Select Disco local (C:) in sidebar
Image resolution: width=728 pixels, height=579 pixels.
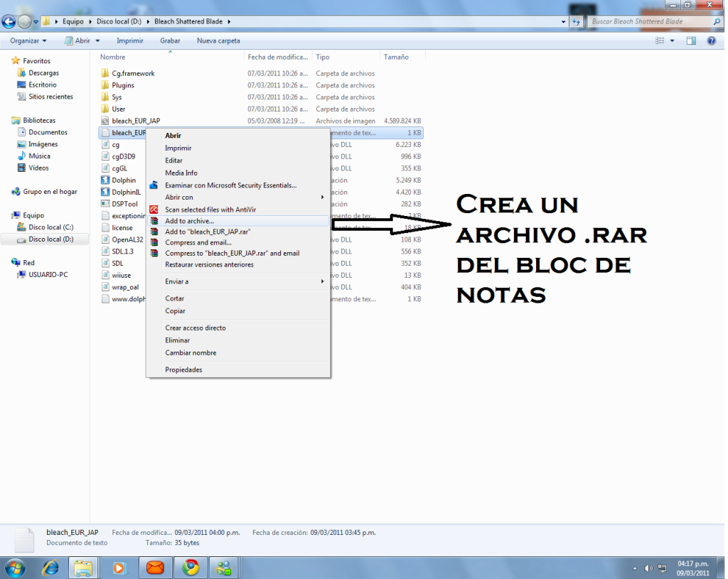50,227
